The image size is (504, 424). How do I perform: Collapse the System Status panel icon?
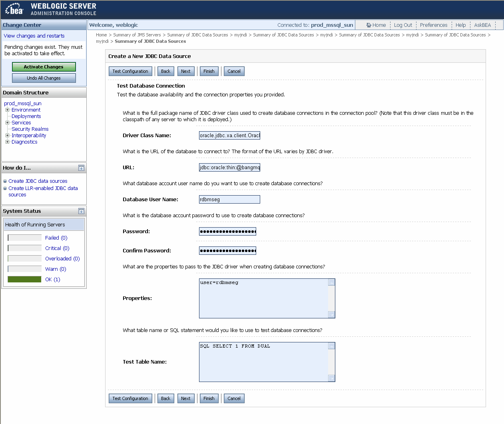[81, 211]
